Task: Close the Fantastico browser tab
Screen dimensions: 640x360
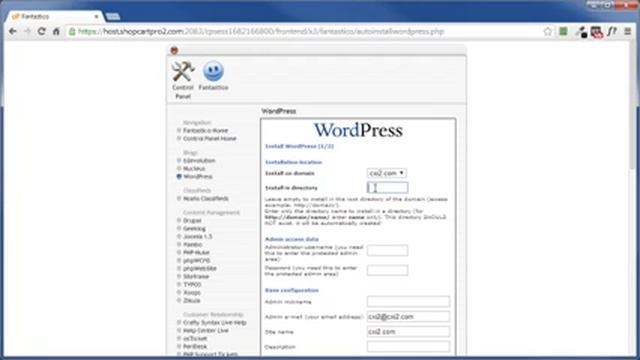Action: point(96,16)
